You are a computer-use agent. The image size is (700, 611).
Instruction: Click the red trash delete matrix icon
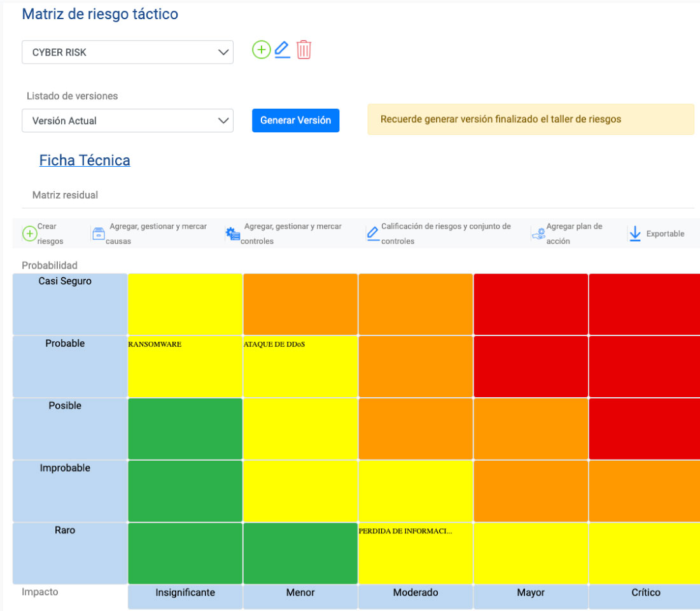point(304,50)
